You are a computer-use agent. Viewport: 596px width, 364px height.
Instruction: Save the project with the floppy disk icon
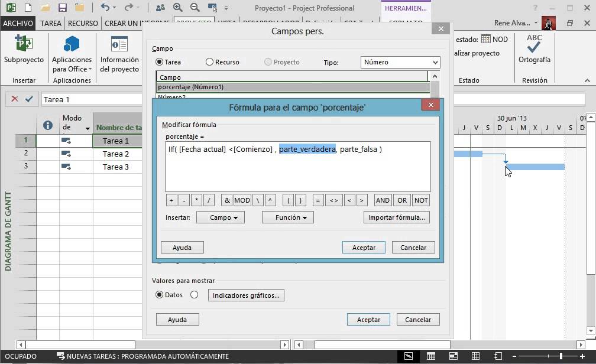pos(62,8)
